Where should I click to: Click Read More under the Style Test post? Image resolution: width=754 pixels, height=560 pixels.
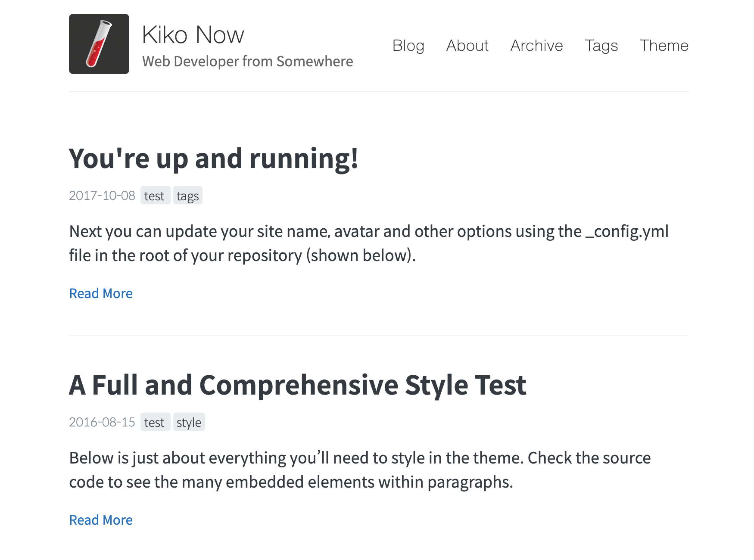point(101,520)
